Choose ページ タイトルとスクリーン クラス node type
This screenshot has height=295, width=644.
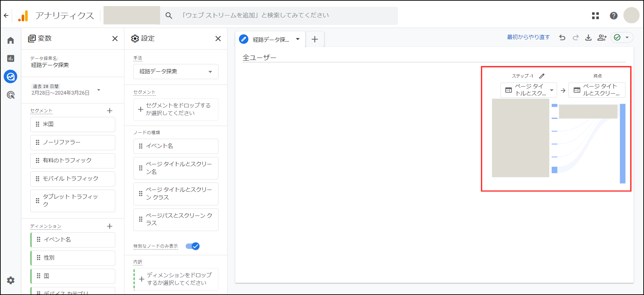coord(176,194)
